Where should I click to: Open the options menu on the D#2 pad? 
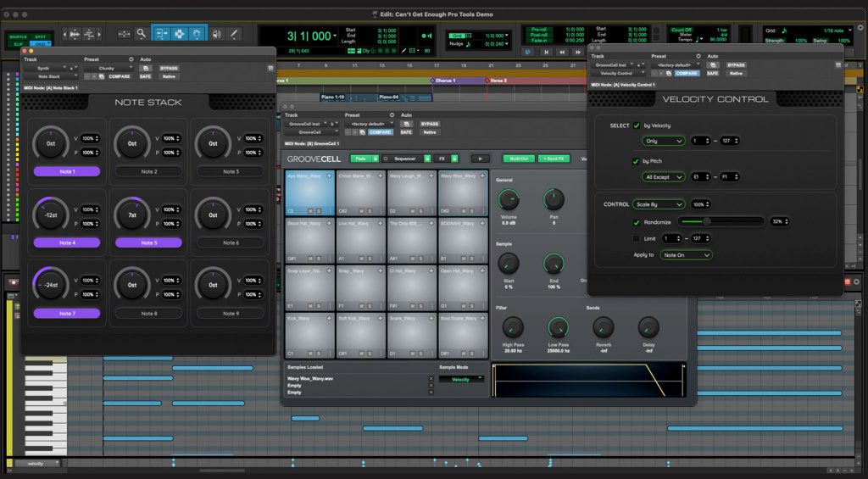coord(484,211)
